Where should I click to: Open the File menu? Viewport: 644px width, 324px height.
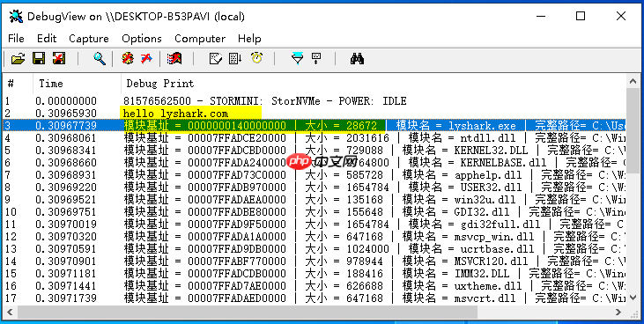pos(16,39)
